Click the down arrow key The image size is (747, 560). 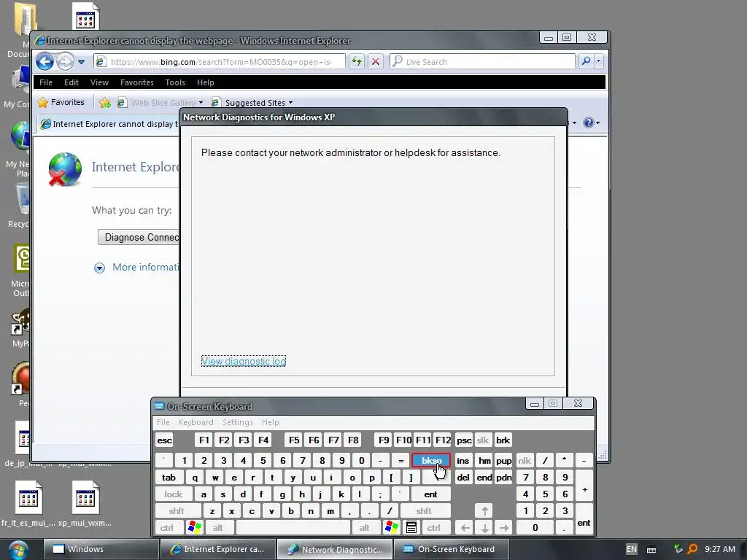coord(484,528)
